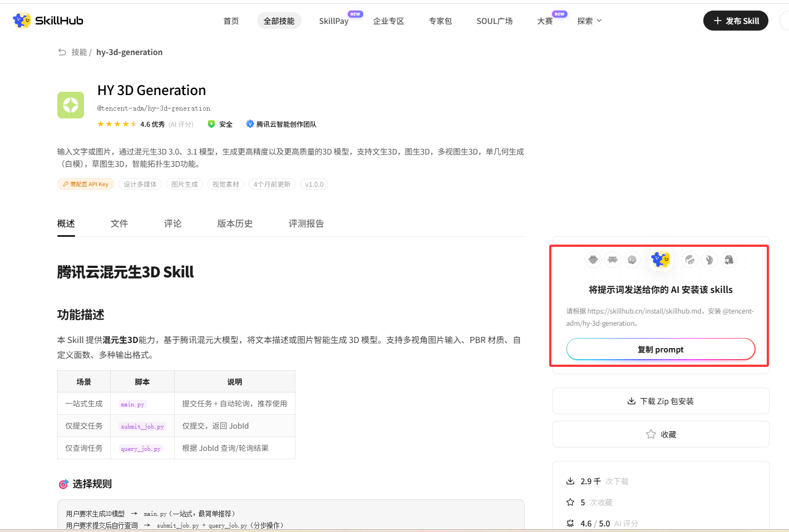Click the 视觉素材 tag

[x=226, y=184]
